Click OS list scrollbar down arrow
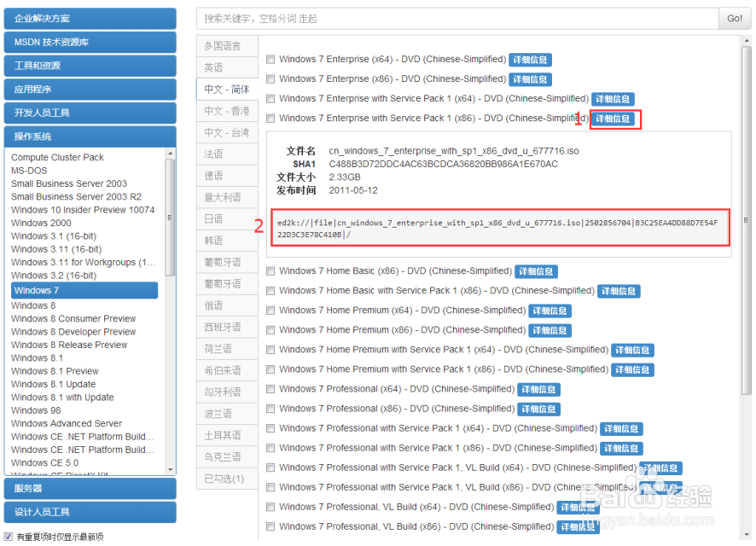 click(170, 469)
